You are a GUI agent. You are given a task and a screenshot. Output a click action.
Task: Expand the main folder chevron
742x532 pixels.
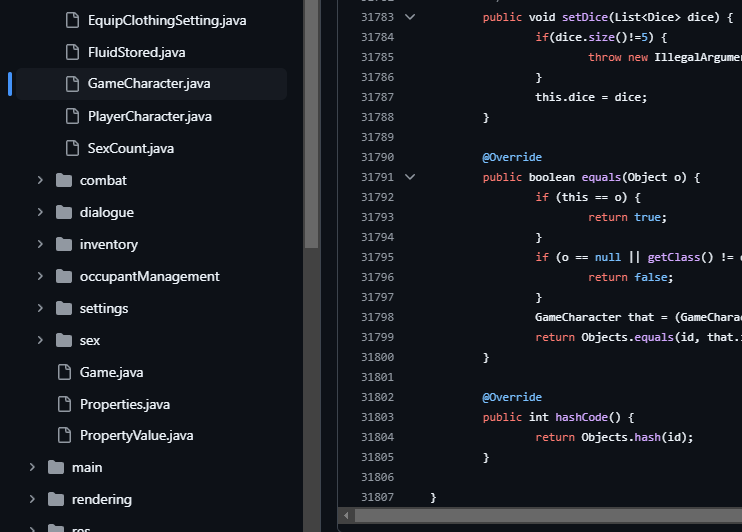coord(32,468)
